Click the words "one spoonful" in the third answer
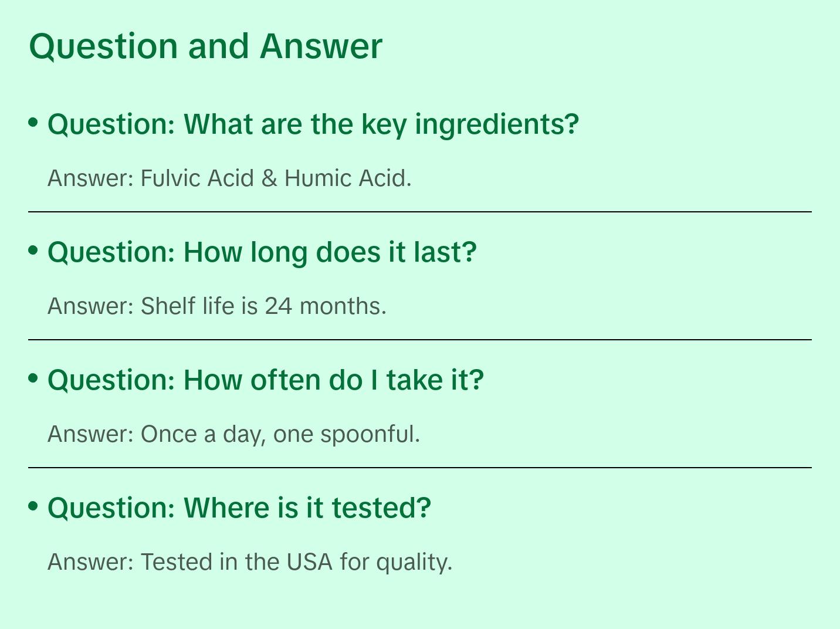This screenshot has height=629, width=840. (346, 434)
